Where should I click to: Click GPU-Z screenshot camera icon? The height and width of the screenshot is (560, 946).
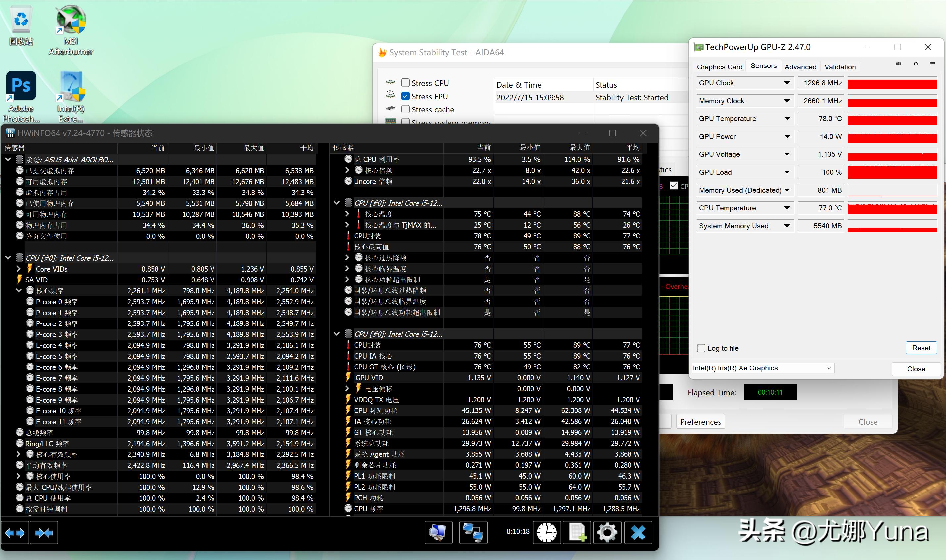[x=898, y=64]
